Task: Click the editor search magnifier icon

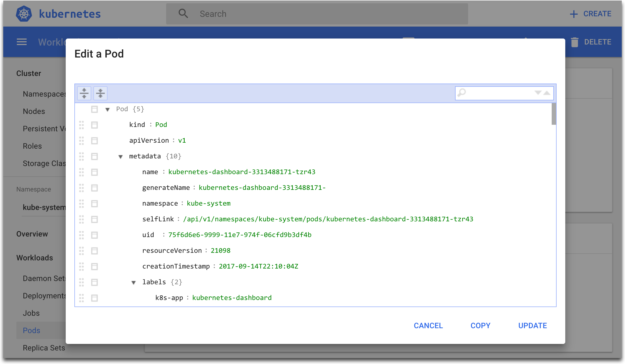Action: click(x=462, y=93)
